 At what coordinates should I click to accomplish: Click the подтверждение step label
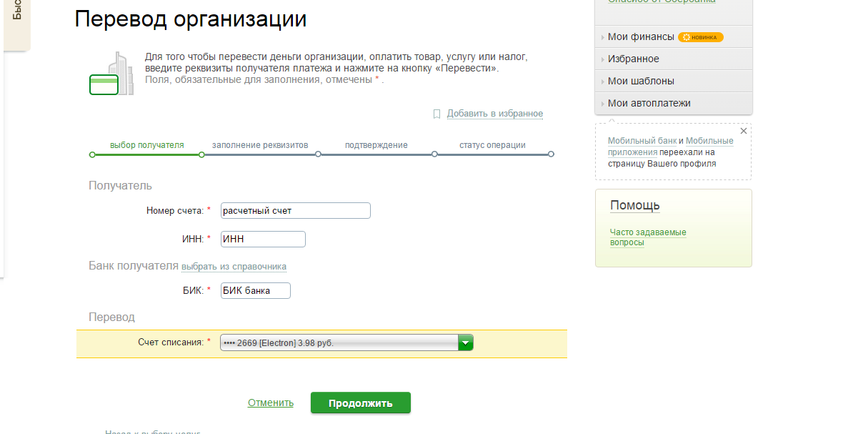376,145
